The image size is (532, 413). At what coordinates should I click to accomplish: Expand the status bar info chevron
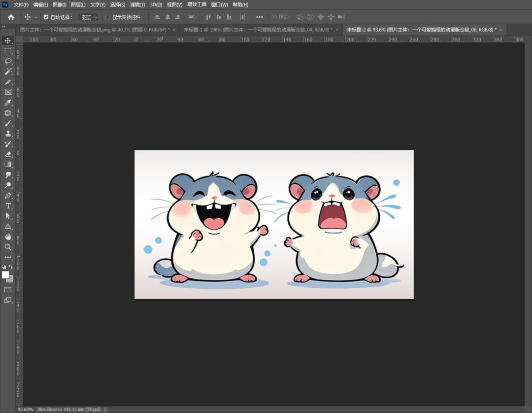(x=104, y=409)
